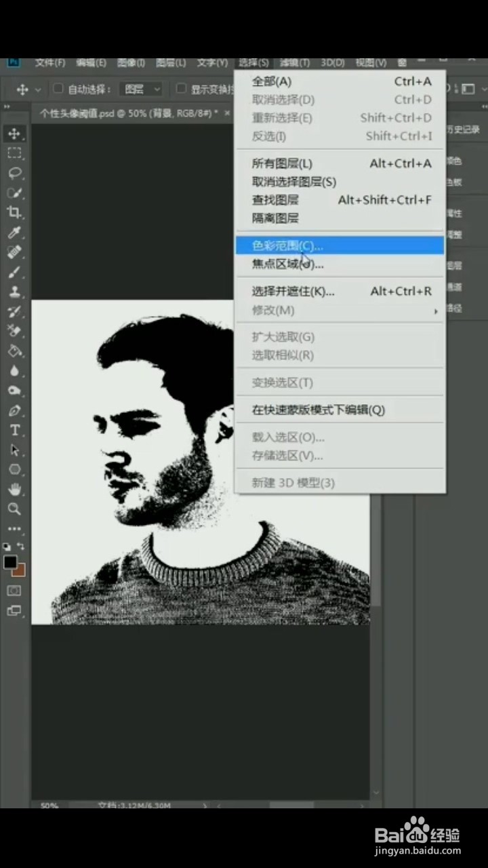The width and height of the screenshot is (488, 868).
Task: Select the Blur tool
Action: click(x=14, y=371)
